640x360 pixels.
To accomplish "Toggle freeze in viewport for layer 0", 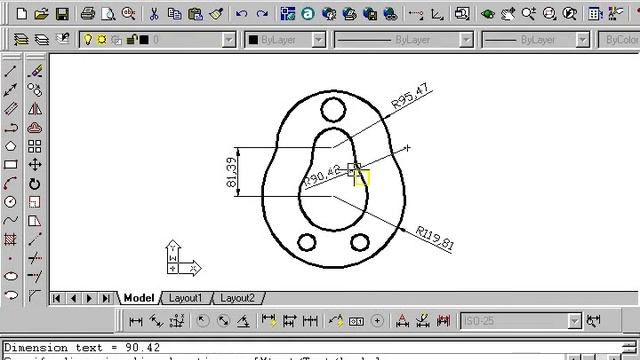I will pyautogui.click(x=116, y=40).
